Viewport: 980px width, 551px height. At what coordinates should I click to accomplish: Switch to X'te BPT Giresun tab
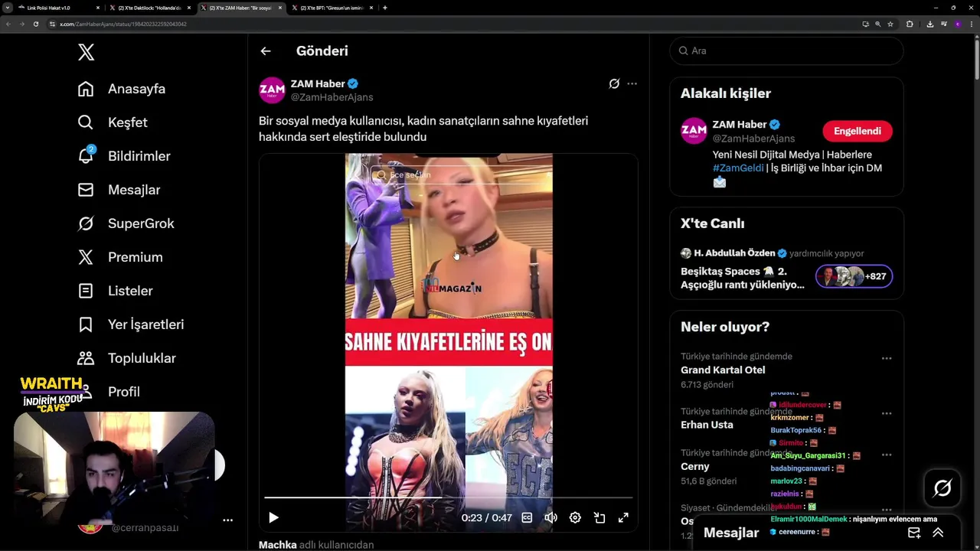click(x=332, y=8)
